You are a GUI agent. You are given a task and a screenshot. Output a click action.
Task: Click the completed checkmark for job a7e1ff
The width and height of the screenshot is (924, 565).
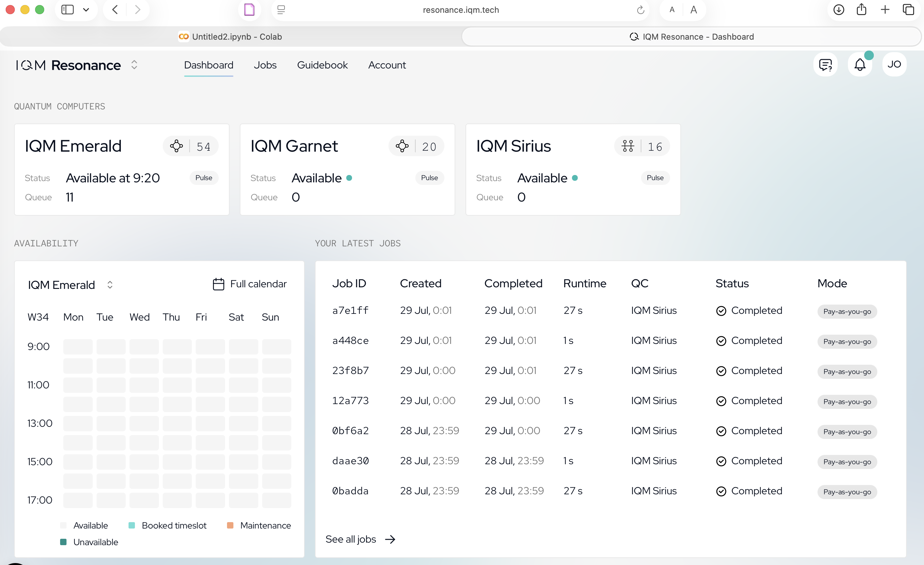721,311
